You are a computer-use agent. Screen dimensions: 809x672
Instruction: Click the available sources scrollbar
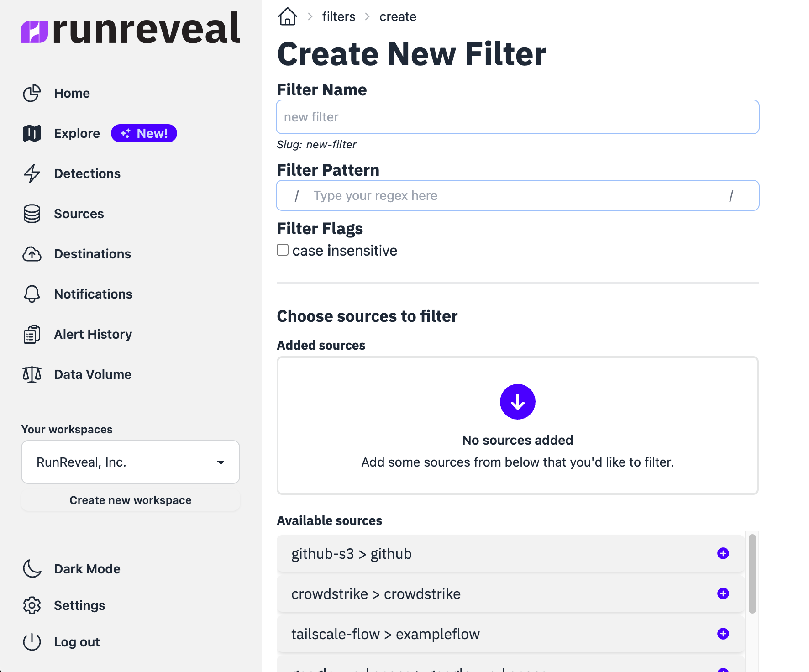[x=752, y=574]
